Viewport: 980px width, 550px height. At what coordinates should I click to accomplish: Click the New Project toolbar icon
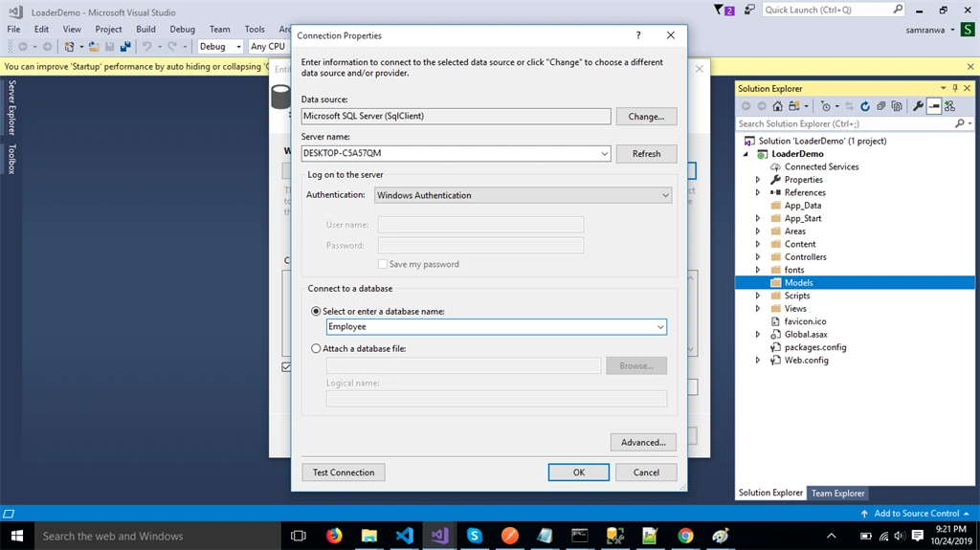(x=69, y=46)
